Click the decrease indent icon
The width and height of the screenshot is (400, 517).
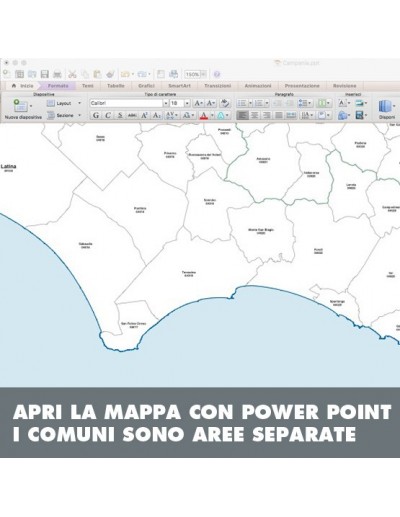277,103
